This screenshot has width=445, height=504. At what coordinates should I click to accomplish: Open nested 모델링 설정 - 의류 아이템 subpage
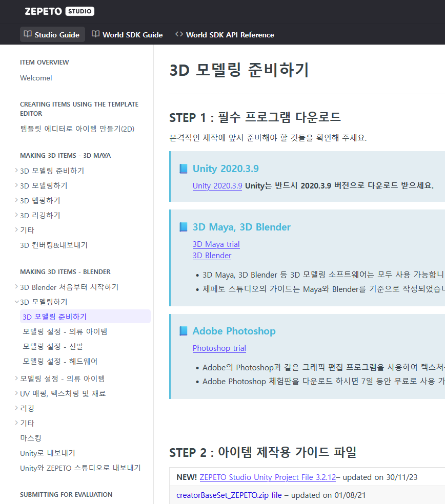tap(65, 332)
